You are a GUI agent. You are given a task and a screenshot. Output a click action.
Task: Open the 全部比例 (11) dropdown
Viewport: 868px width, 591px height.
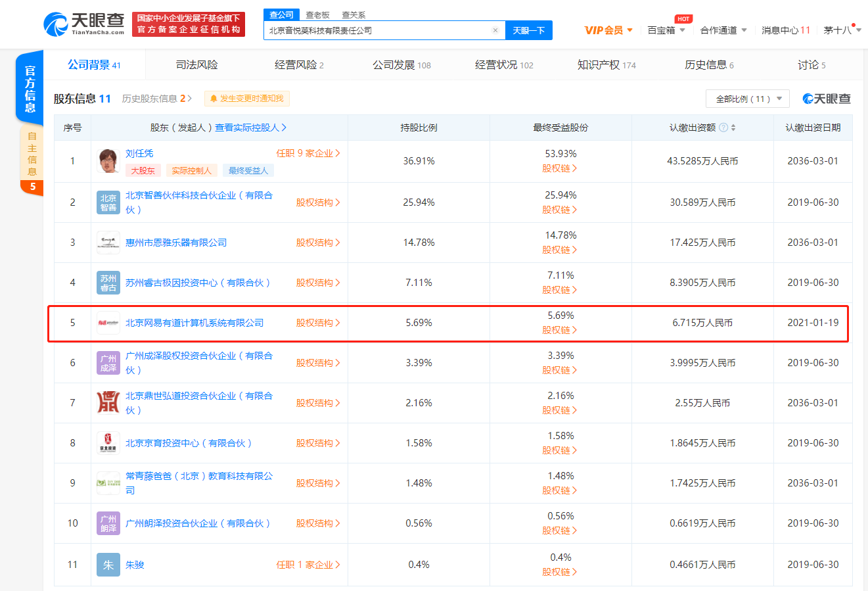(x=748, y=99)
